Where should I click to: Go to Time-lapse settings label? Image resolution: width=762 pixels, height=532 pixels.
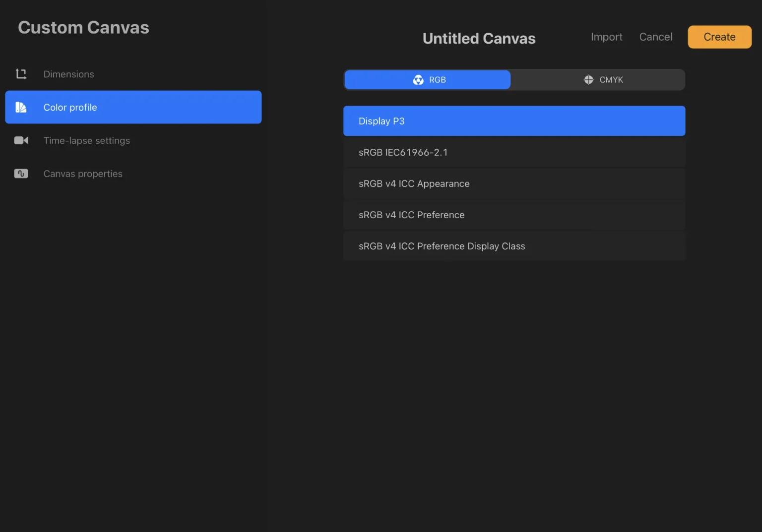pos(86,141)
